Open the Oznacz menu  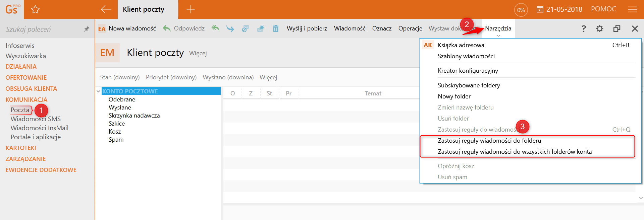pyautogui.click(x=382, y=28)
